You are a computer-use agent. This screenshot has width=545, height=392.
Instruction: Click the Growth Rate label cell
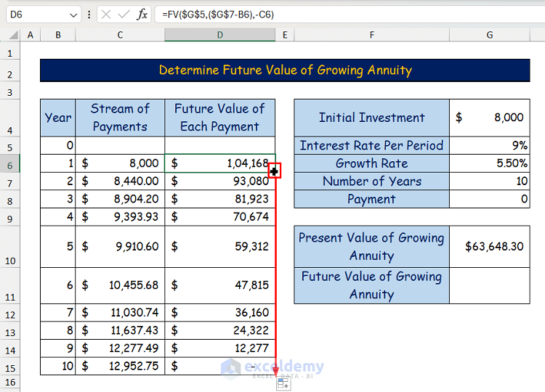click(372, 163)
